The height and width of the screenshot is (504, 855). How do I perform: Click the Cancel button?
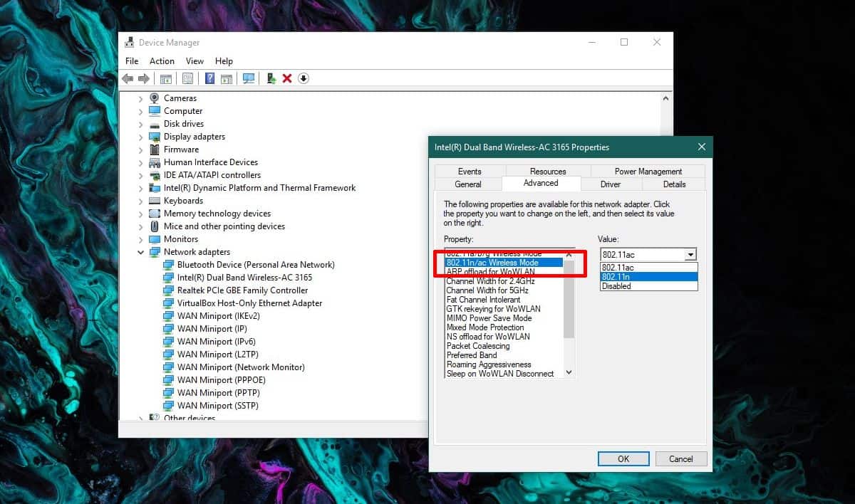[x=681, y=458]
